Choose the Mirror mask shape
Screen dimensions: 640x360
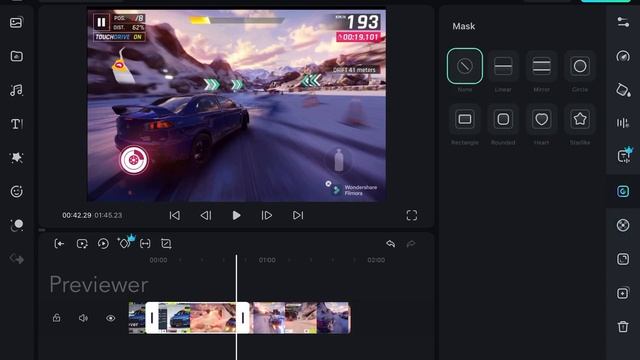click(x=541, y=66)
